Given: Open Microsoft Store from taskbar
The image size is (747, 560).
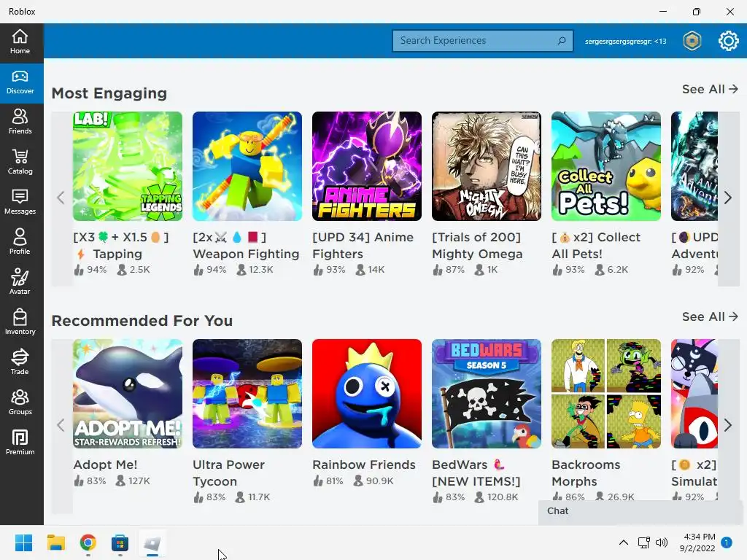Looking at the screenshot, I should click(x=120, y=542).
